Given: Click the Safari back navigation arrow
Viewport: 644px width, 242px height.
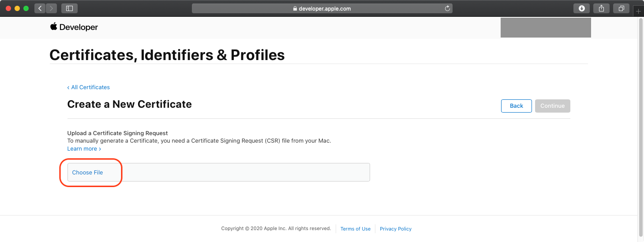Looking at the screenshot, I should click(x=40, y=8).
